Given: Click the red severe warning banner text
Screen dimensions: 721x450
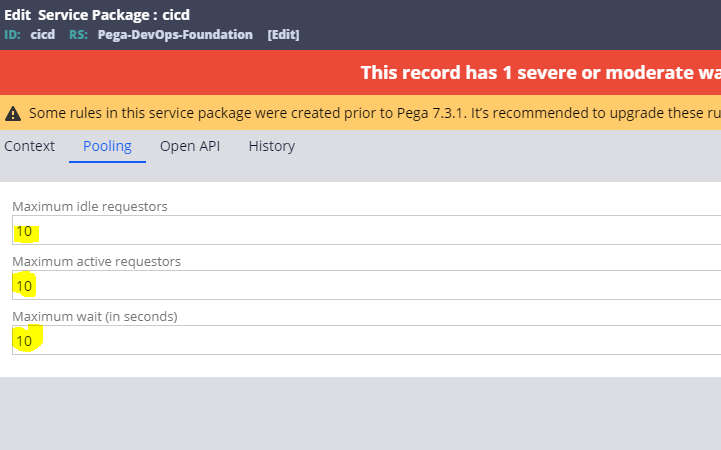Looking at the screenshot, I should click(540, 73).
